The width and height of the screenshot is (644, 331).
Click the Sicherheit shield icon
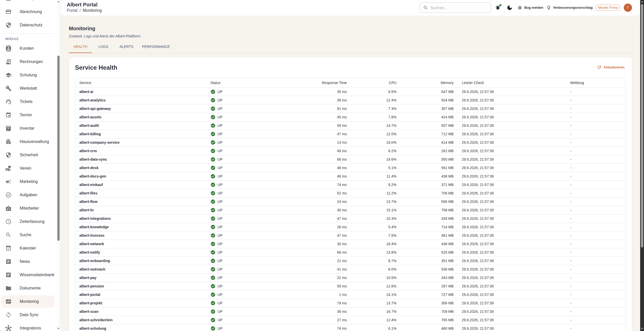pos(8,155)
